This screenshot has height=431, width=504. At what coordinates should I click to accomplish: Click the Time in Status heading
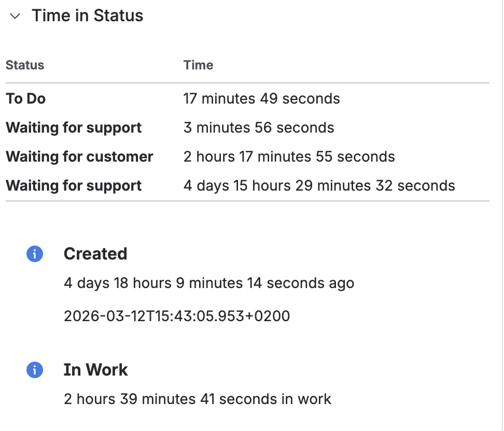[x=87, y=16]
